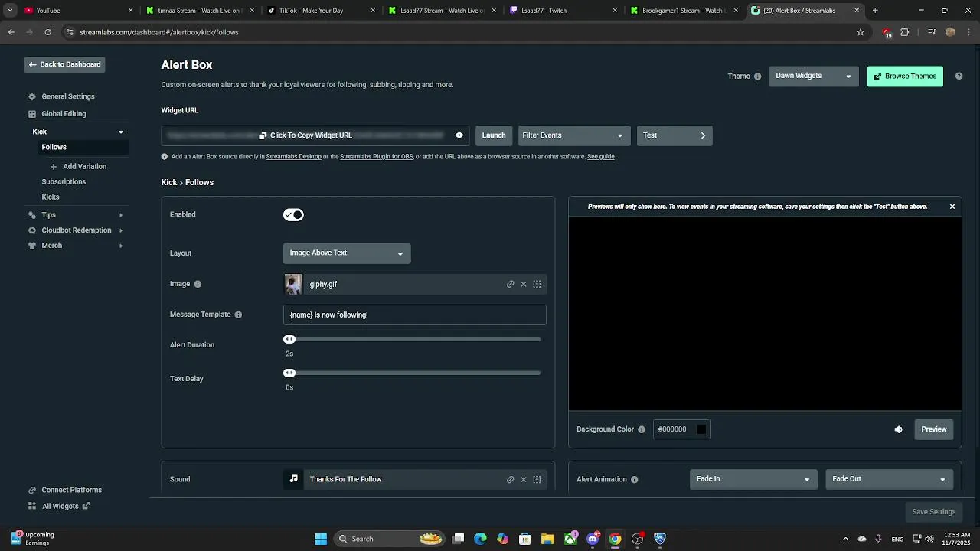Reload the page

(x=47, y=32)
